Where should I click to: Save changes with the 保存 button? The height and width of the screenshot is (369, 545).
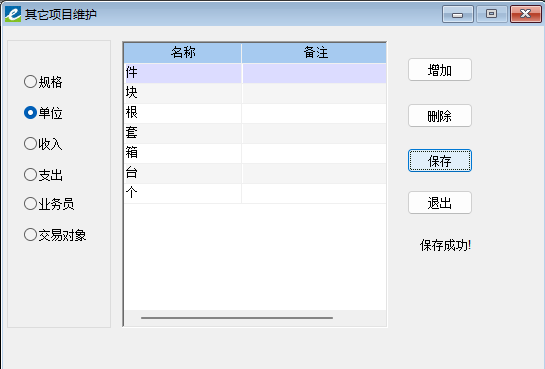440,161
